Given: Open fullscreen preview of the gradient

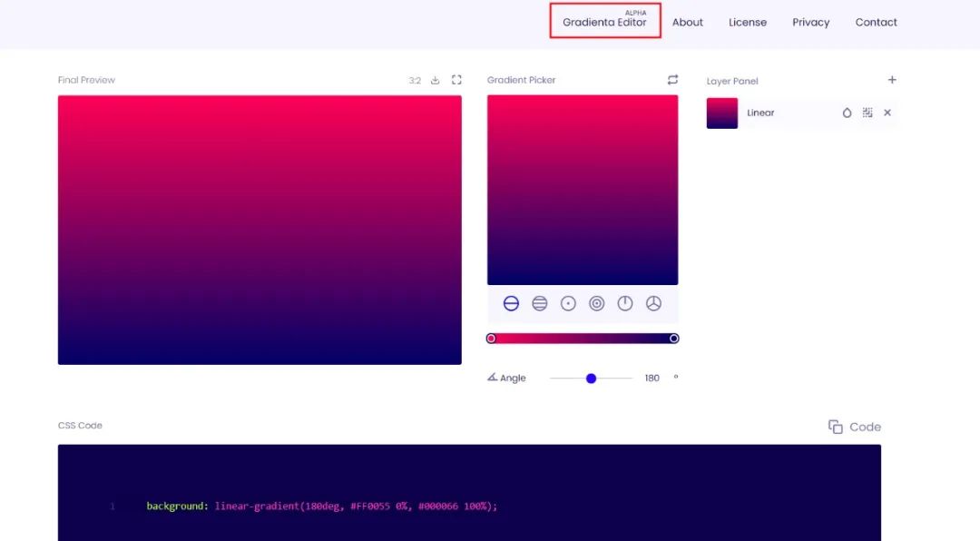Looking at the screenshot, I should 456,80.
